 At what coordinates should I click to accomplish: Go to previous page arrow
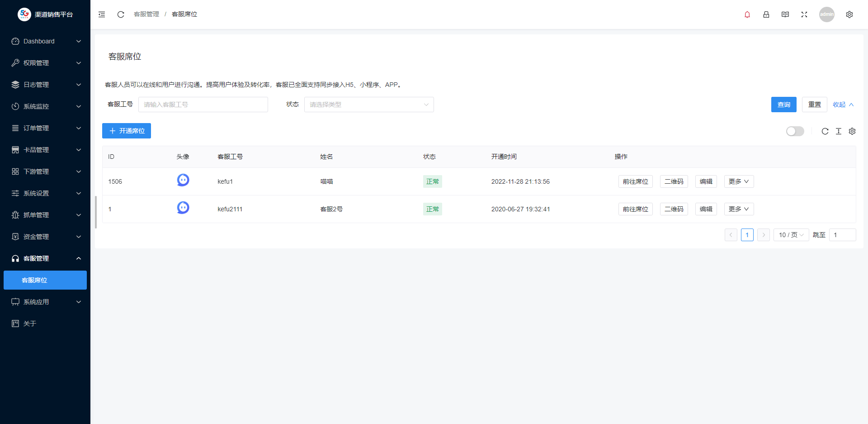tap(731, 235)
